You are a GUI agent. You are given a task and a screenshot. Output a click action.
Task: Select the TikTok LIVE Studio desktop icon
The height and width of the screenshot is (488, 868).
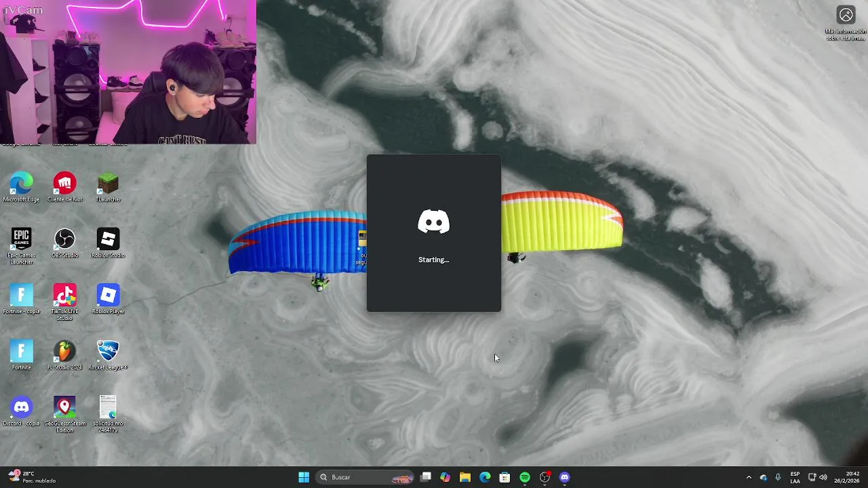tap(64, 302)
